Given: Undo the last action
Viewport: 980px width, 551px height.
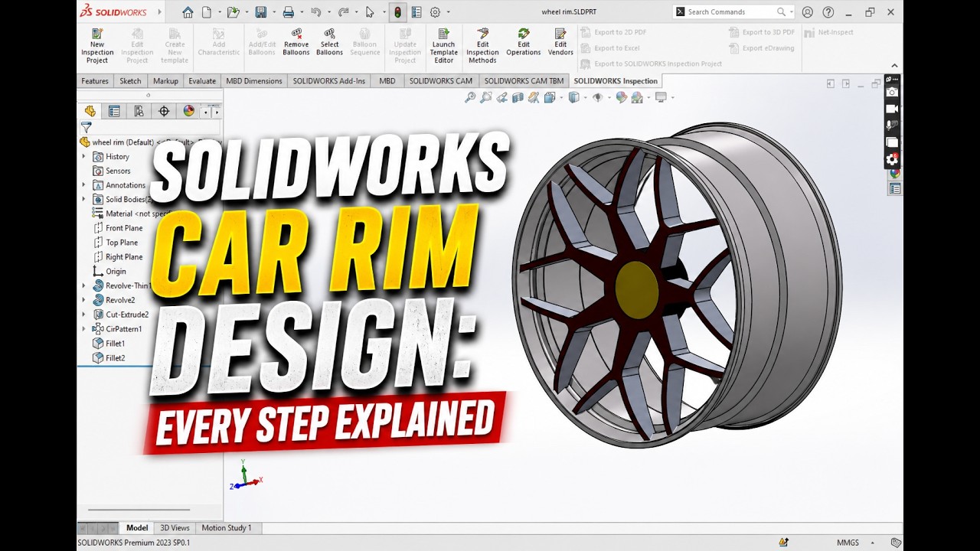Looking at the screenshot, I should coord(315,12).
